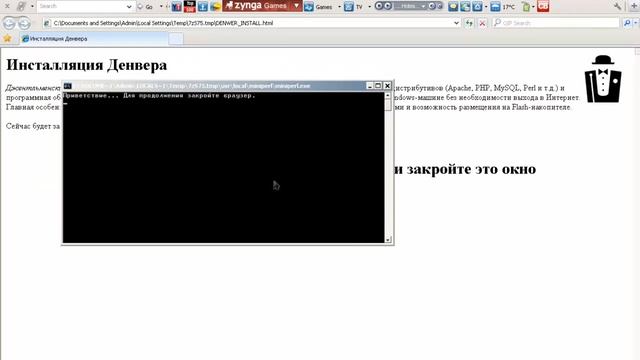
Task: Click the chat bubble toolbar icon
Action: pyautogui.click(x=453, y=7)
